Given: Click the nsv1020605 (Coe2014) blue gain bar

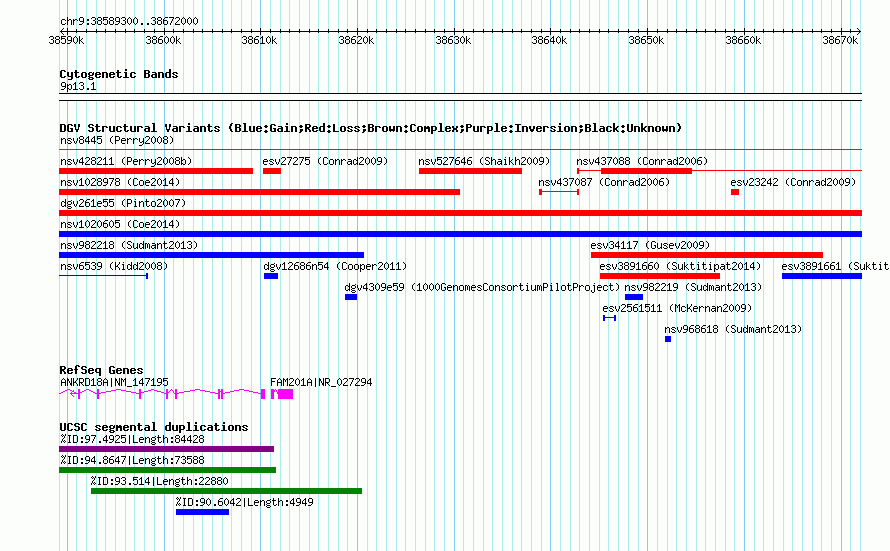Looking at the screenshot, I should pyautogui.click(x=460, y=234).
